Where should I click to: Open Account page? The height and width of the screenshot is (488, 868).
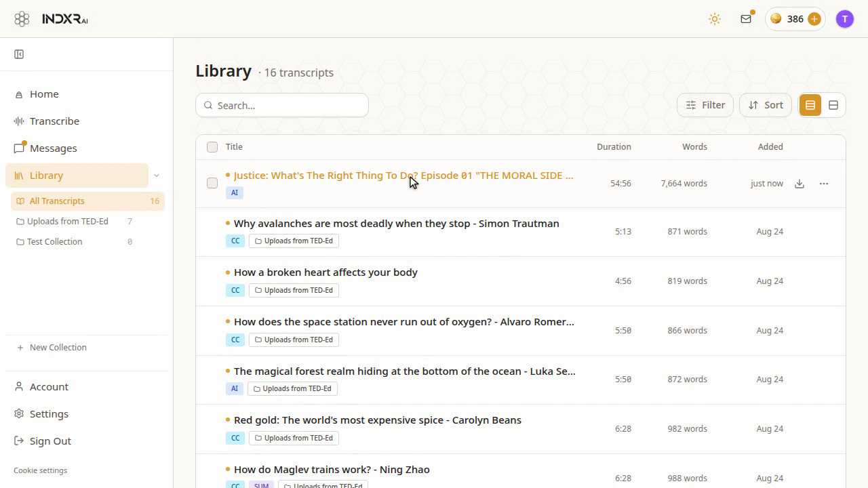(86, 387)
